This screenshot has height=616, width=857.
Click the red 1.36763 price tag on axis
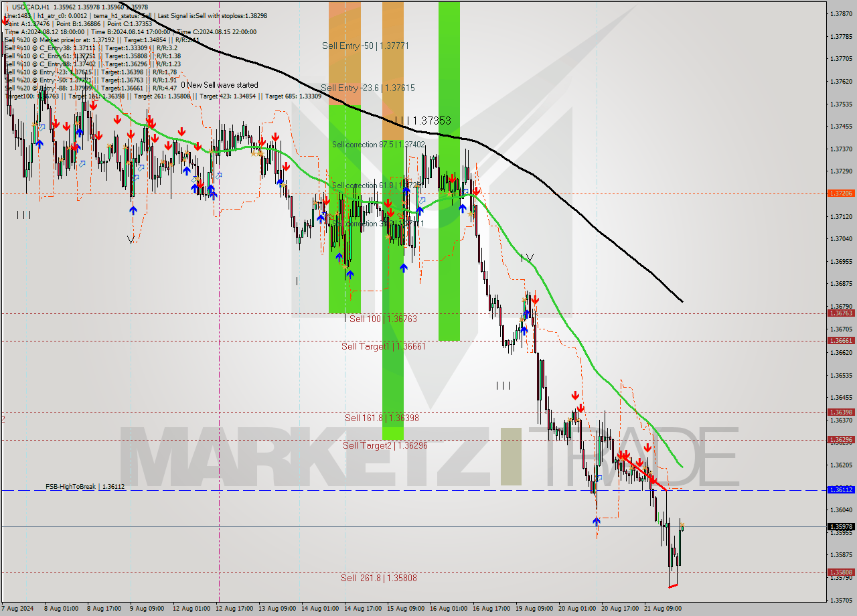841,313
